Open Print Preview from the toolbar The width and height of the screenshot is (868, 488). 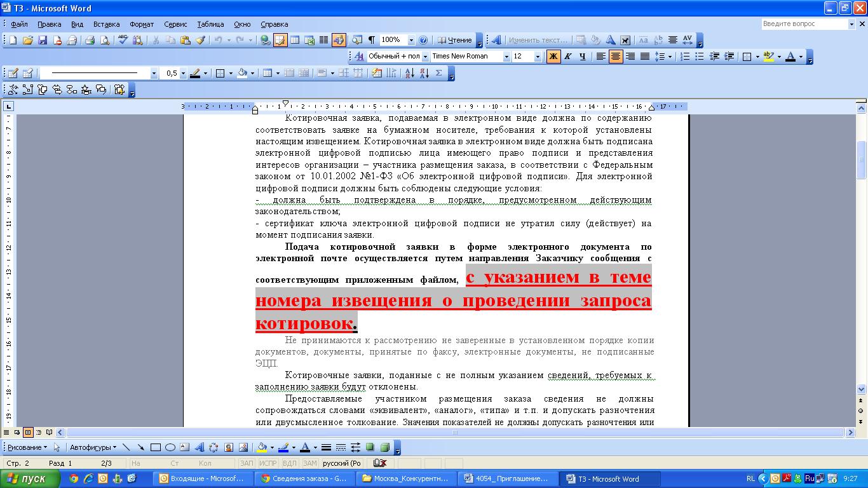click(x=105, y=40)
